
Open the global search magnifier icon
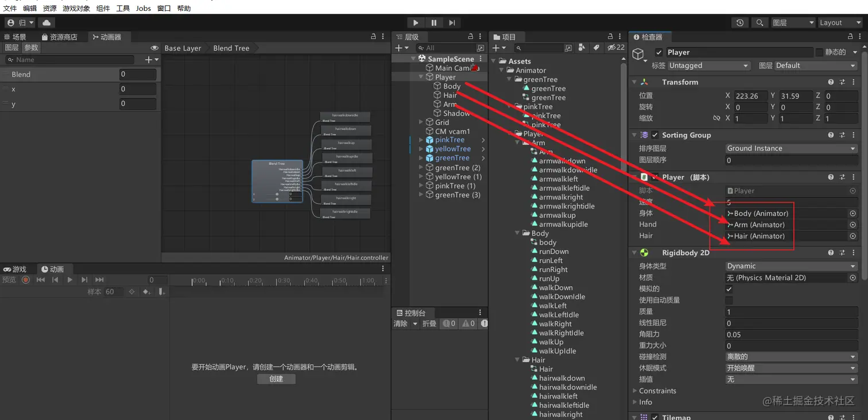point(759,22)
